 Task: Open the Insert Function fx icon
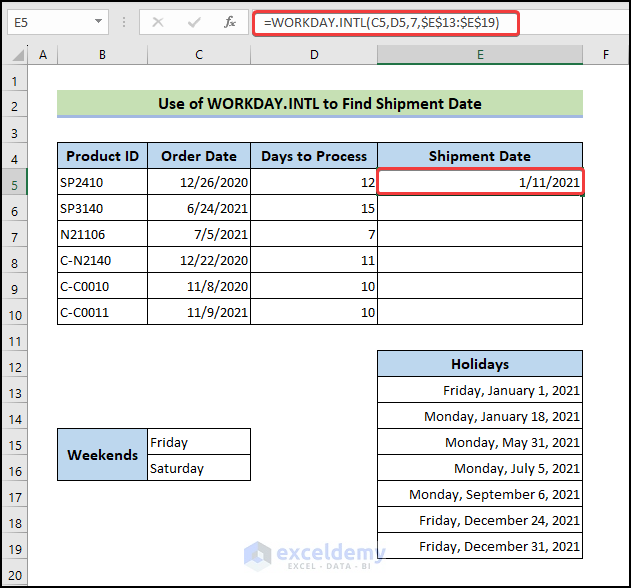pyautogui.click(x=229, y=22)
